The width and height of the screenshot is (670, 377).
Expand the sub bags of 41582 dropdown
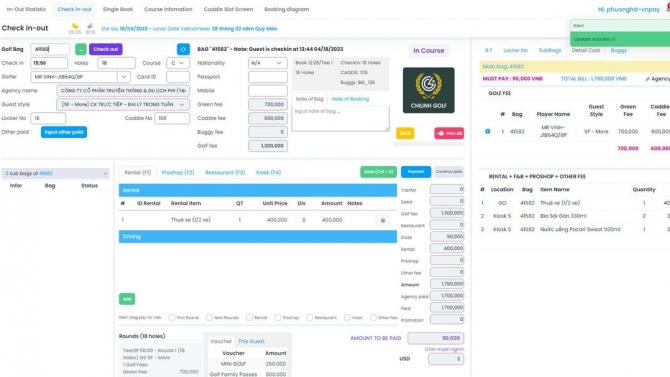(x=56, y=174)
